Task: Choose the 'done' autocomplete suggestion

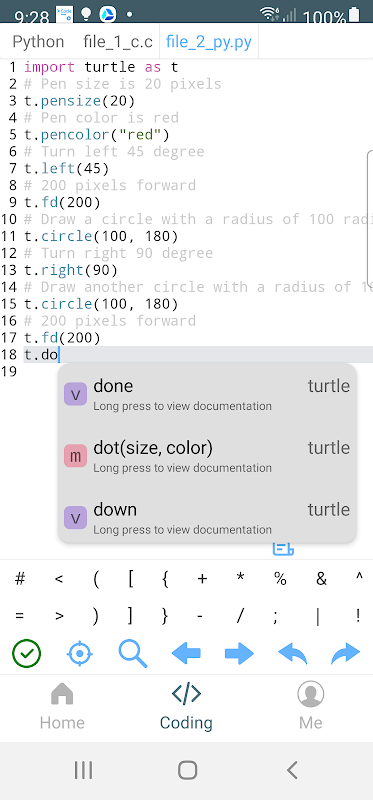Action: click(x=207, y=395)
